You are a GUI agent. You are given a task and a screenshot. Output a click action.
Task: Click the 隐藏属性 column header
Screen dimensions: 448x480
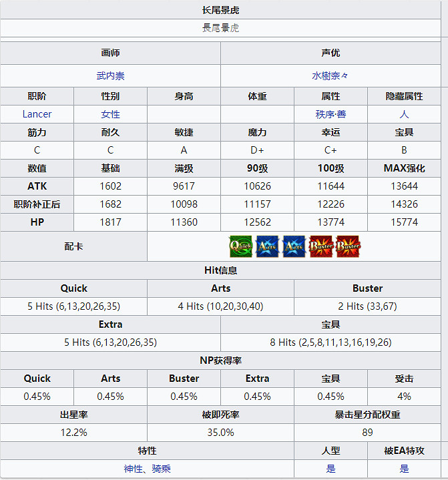[404, 96]
